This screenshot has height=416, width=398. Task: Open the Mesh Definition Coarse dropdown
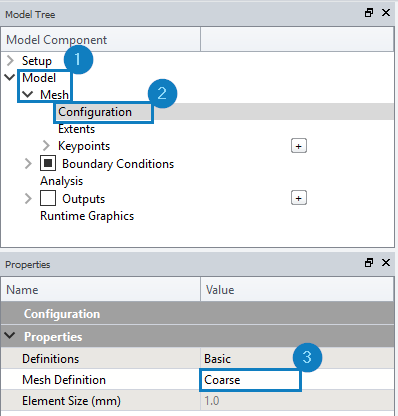pyautogui.click(x=251, y=380)
